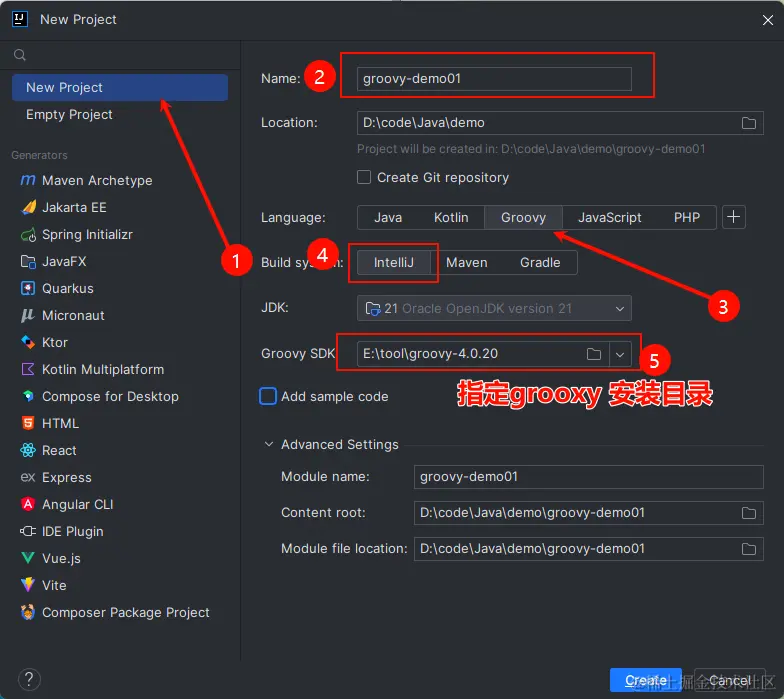Choose Maven Archetype generator entry
This screenshot has width=784, height=699.
120,180
